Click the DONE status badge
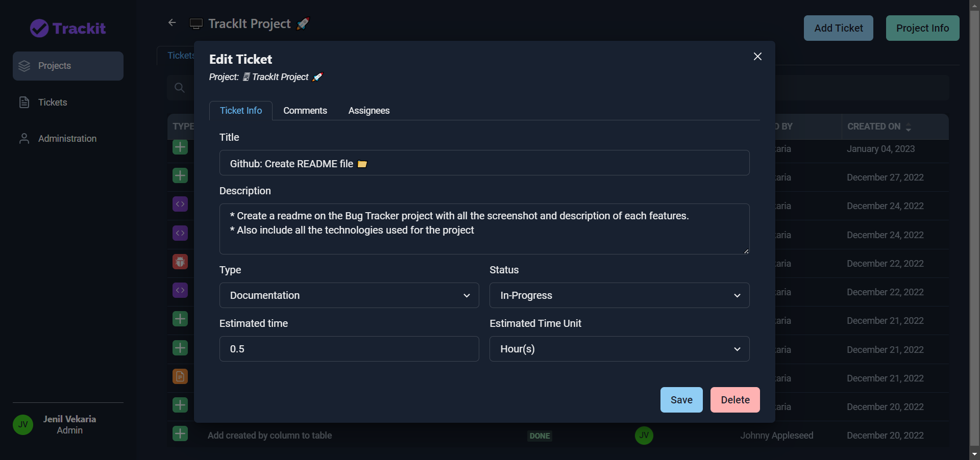The image size is (980, 460). (x=540, y=436)
